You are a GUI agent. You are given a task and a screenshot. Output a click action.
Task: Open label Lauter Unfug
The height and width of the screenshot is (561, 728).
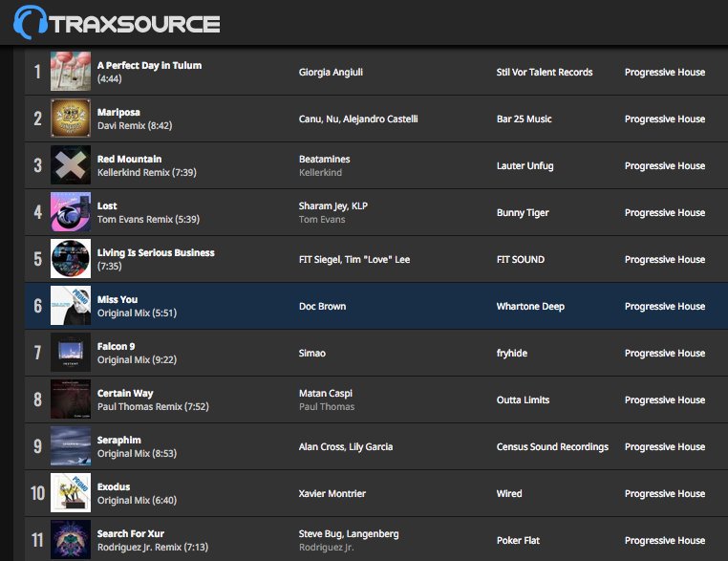[525, 166]
